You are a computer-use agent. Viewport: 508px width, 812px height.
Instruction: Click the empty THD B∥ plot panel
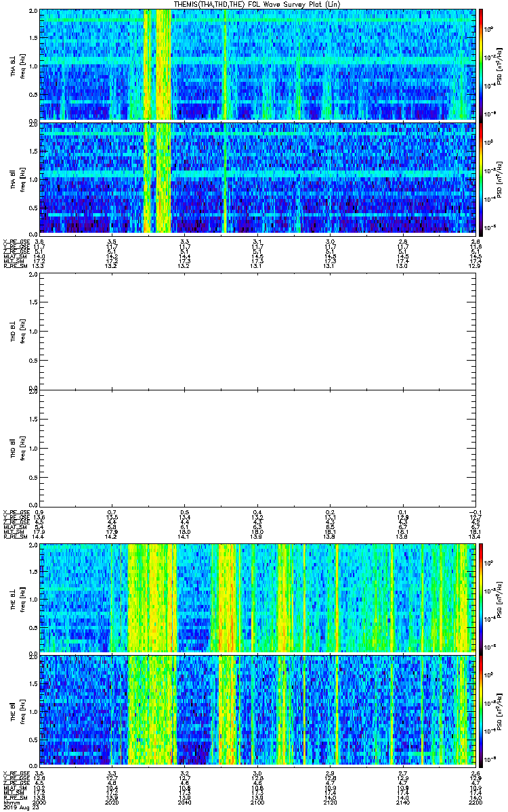tap(257, 447)
